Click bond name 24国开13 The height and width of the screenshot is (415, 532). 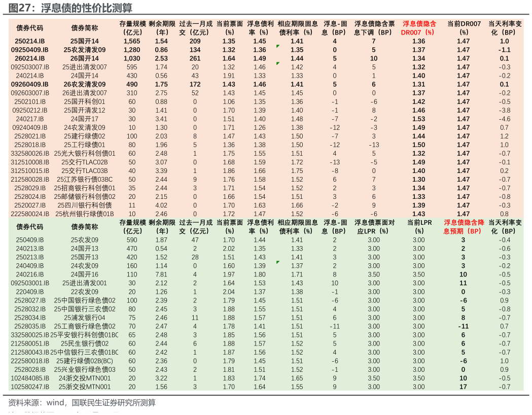point(85,249)
